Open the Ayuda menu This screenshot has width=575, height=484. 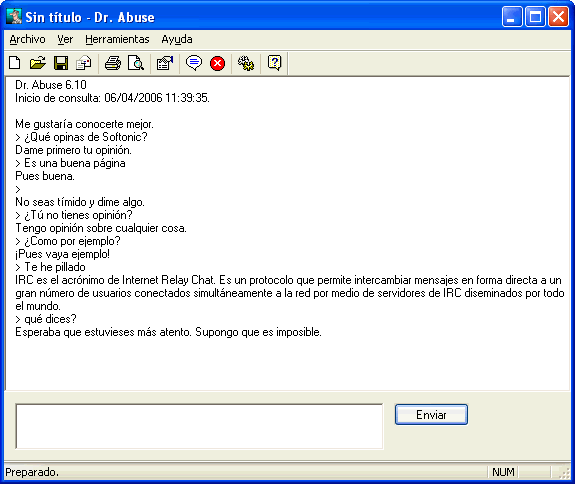click(x=177, y=40)
